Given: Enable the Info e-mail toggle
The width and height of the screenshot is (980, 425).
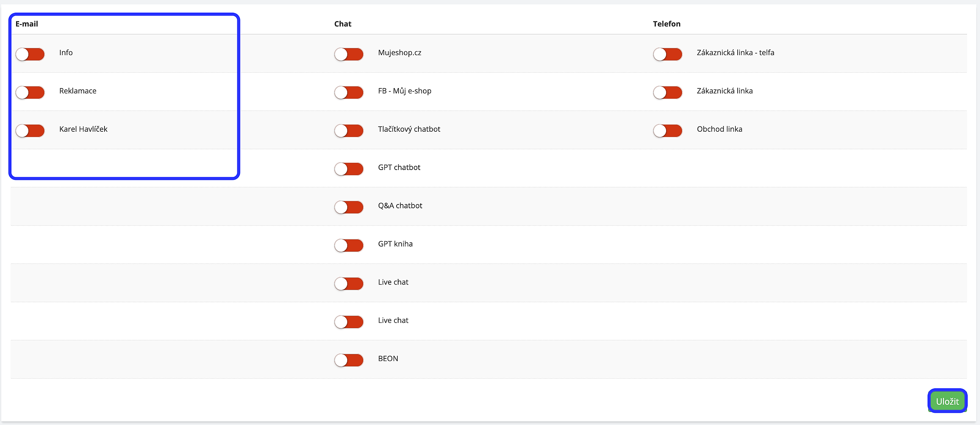Looking at the screenshot, I should [30, 54].
